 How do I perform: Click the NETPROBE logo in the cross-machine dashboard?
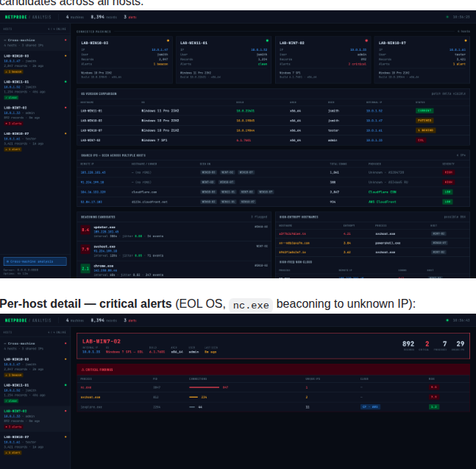[x=15, y=17]
